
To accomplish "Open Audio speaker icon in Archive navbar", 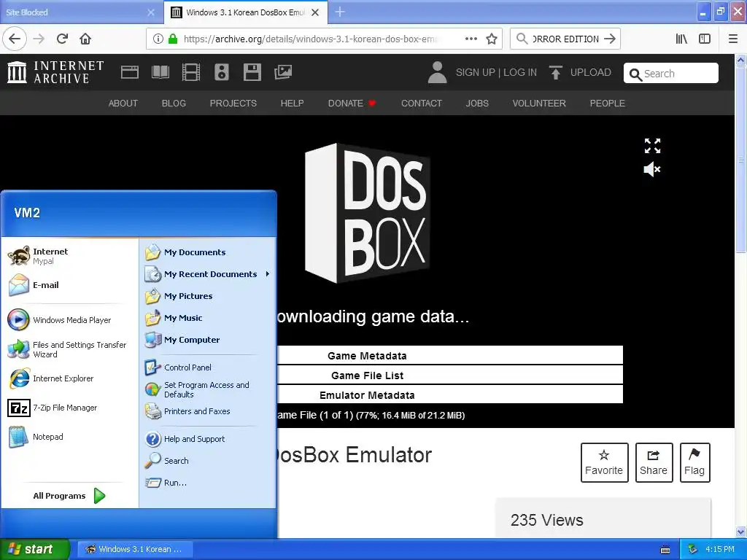I will pos(222,72).
